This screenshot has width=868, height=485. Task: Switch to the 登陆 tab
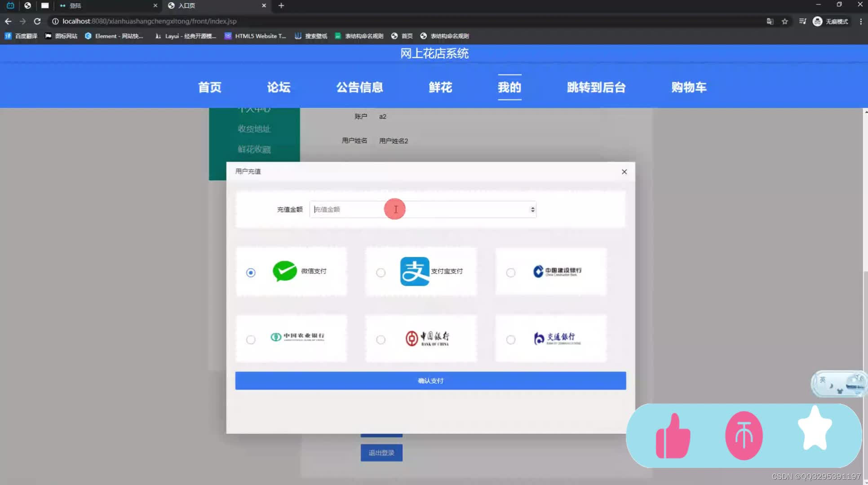coord(108,5)
